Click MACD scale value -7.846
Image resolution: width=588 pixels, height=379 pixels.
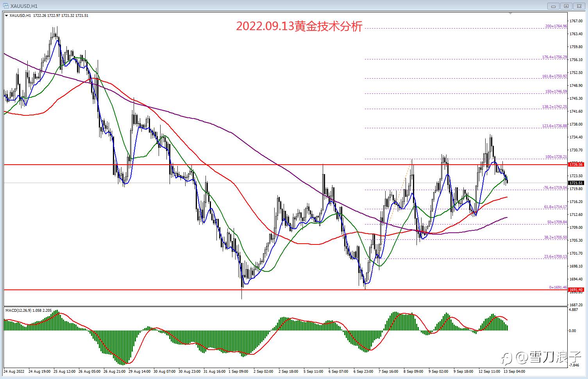point(574,365)
